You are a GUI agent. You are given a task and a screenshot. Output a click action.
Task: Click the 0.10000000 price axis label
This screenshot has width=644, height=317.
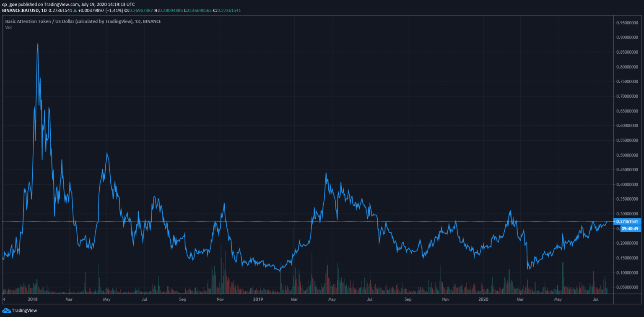click(x=627, y=273)
